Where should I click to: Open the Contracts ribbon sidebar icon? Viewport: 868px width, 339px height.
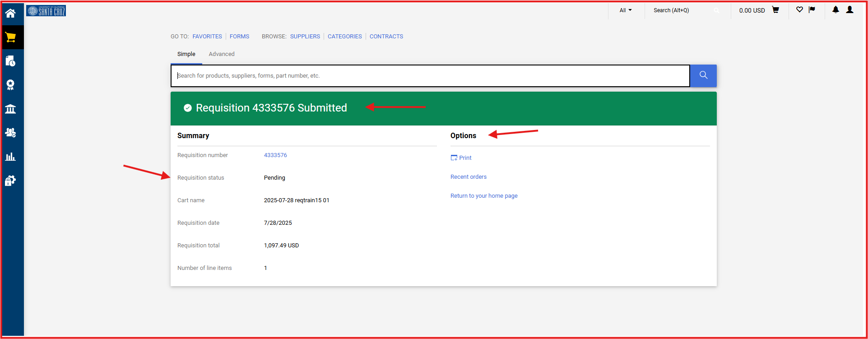coord(10,85)
